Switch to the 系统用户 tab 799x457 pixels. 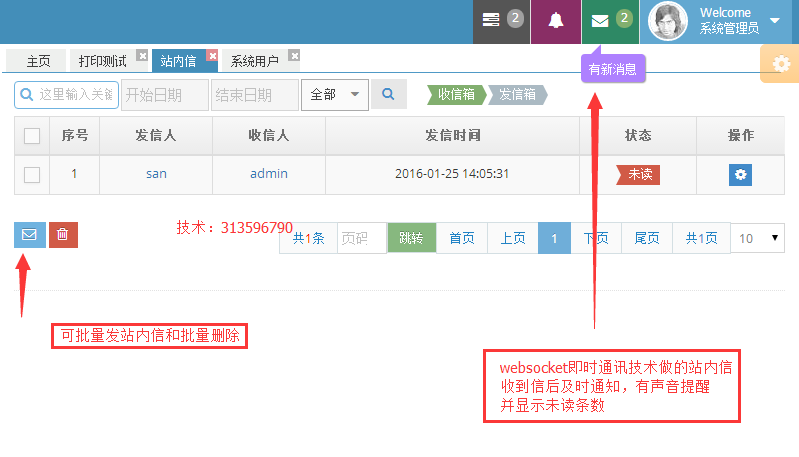click(254, 61)
